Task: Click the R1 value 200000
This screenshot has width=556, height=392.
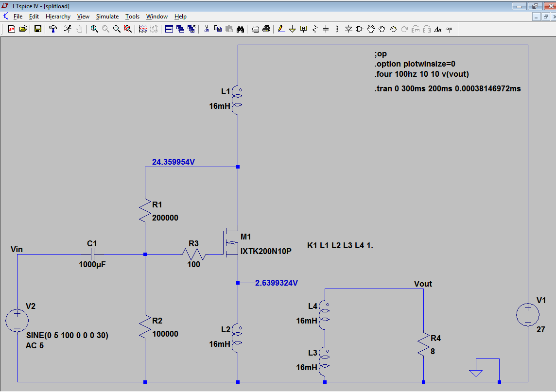Action: point(165,218)
